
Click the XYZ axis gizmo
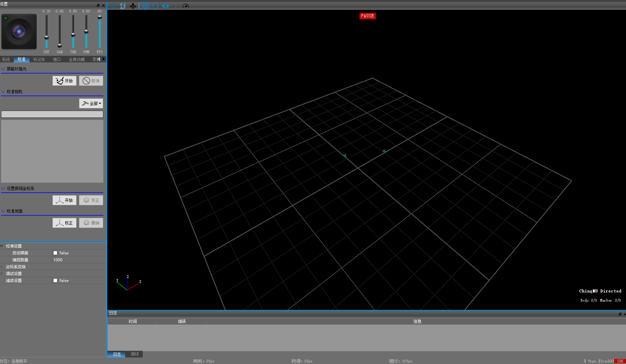[x=128, y=283]
